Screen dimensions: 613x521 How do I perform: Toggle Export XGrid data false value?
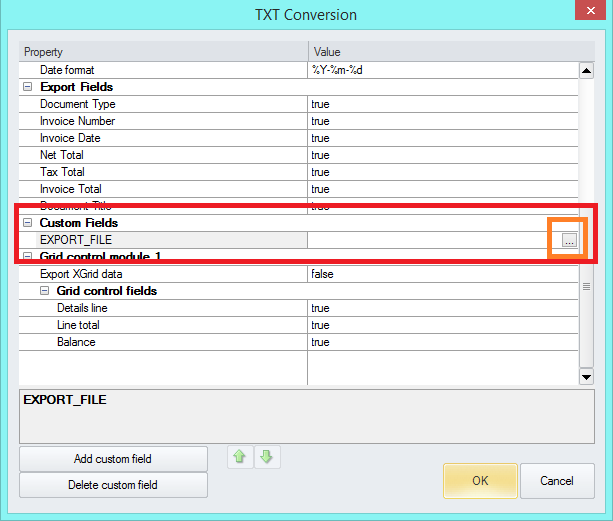coord(440,274)
